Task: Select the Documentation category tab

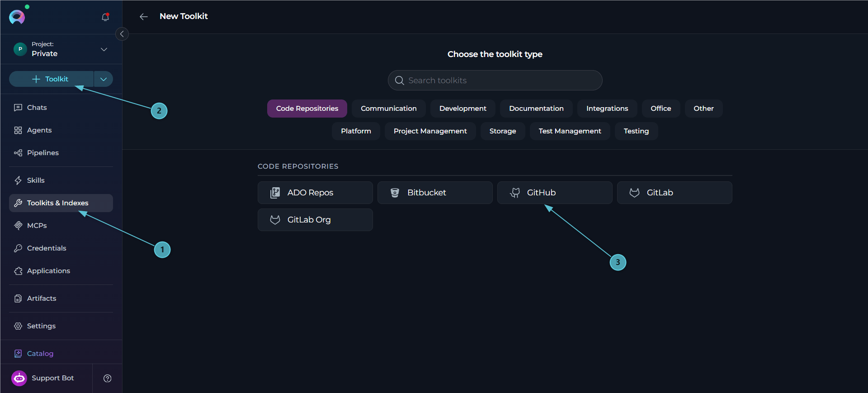Action: point(537,109)
